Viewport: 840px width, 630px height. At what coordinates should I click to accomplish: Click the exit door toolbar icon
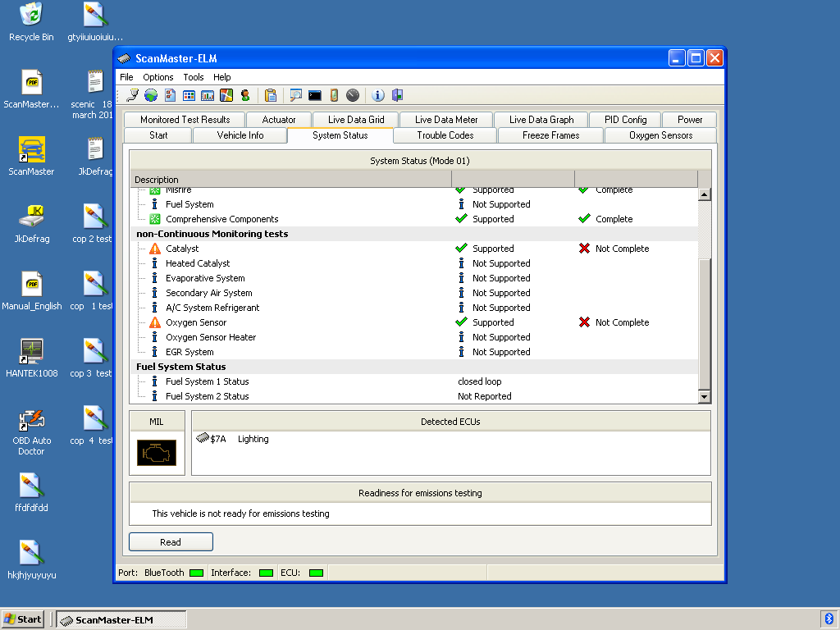397,95
